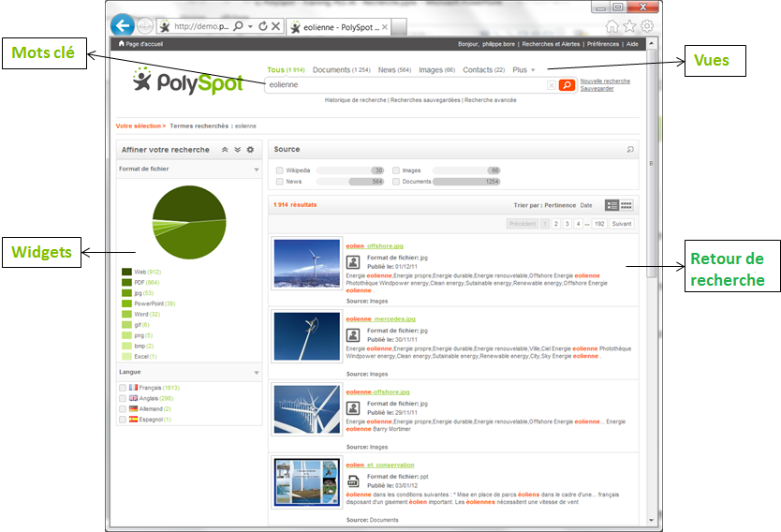Switch results to grid view
Image resolution: width=781 pixels, height=532 pixels.
626,205
